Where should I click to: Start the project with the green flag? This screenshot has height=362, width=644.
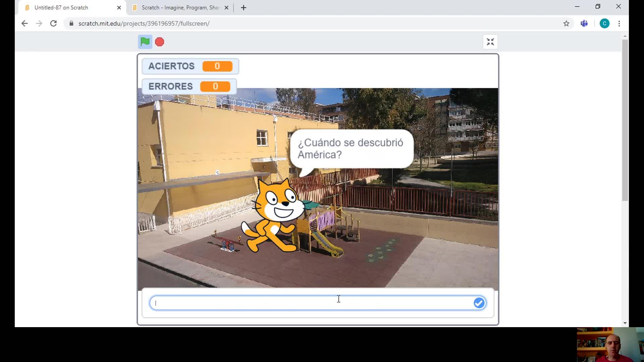pos(145,42)
